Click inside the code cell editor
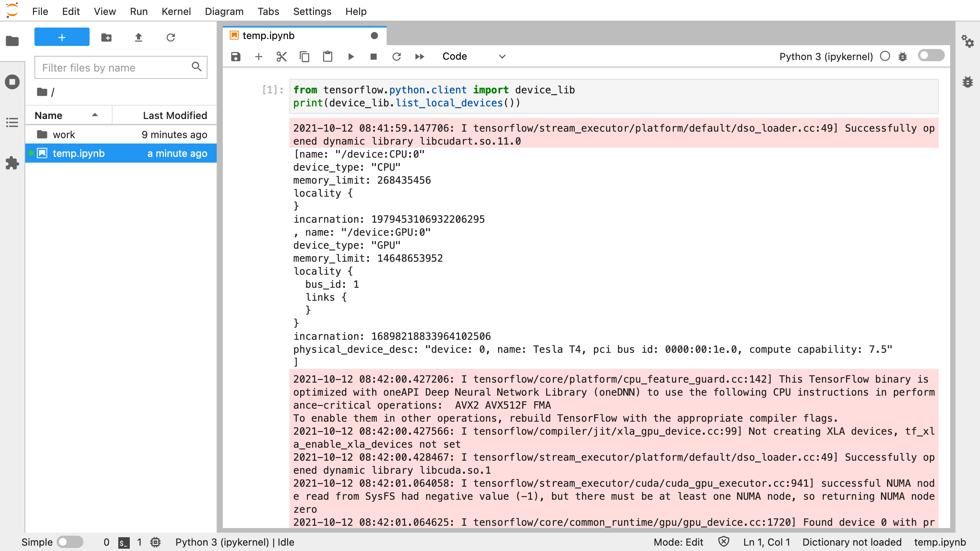The image size is (980, 551). tap(614, 96)
